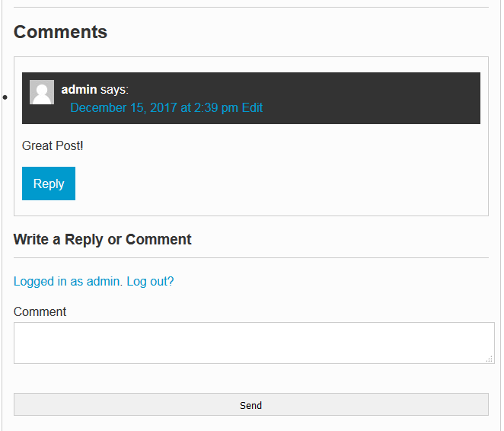The height and width of the screenshot is (431, 504).
Task: Click the bullet marker beside the comment
Action: (x=5, y=97)
